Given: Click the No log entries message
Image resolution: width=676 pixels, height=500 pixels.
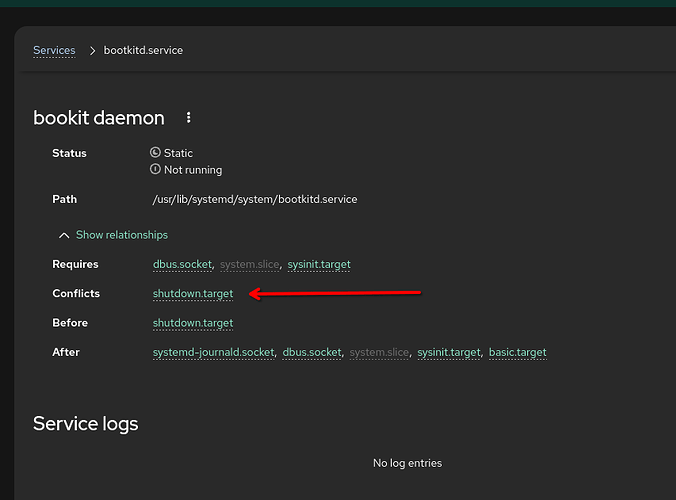Looking at the screenshot, I should pos(407,463).
